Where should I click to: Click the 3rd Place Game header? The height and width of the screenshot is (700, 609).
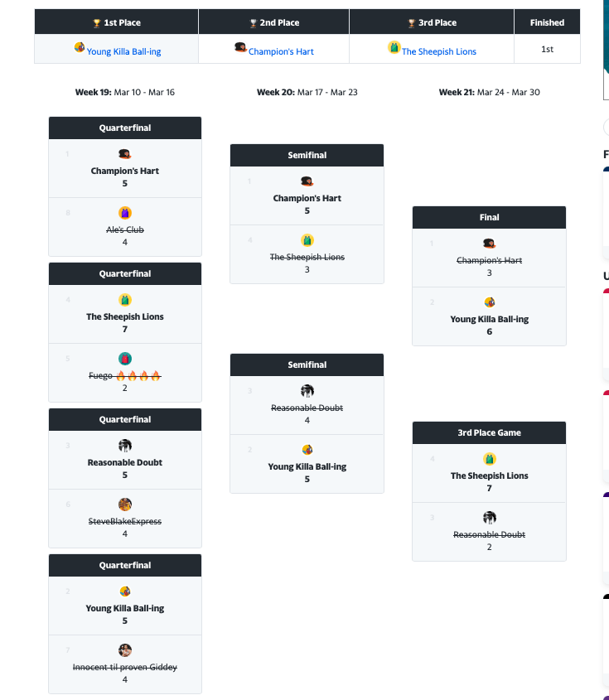point(489,432)
